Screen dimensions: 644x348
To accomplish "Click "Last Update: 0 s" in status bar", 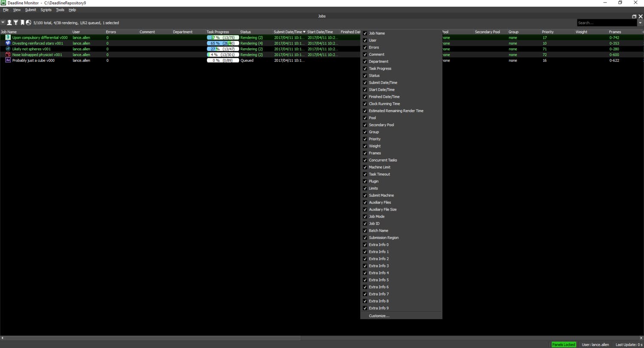I will pyautogui.click(x=629, y=345).
